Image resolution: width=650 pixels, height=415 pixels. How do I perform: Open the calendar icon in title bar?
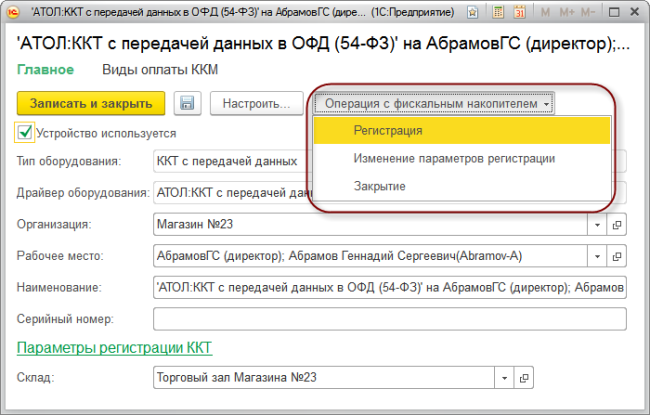tap(519, 12)
